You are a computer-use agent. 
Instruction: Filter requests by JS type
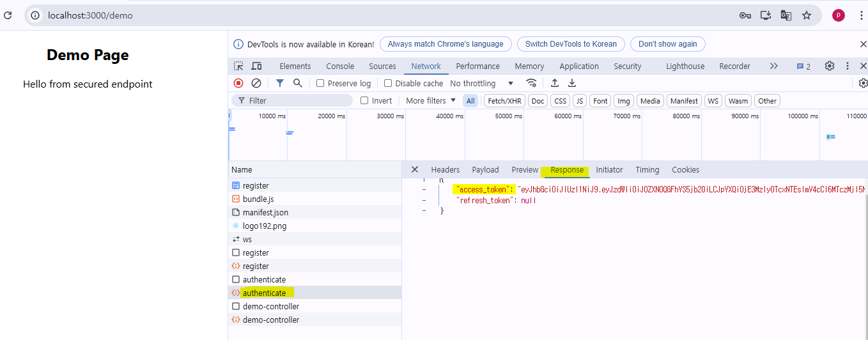tap(580, 100)
